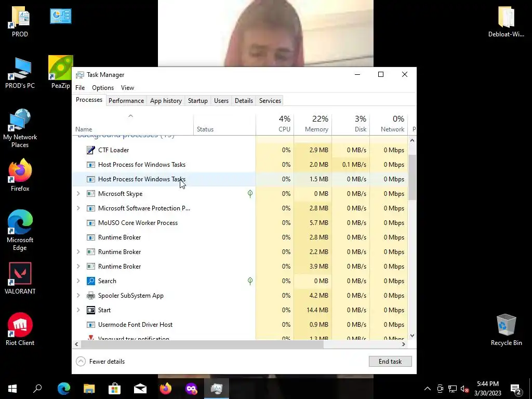Open the View menu
Viewport: 532px width, 399px height.
(128, 87)
